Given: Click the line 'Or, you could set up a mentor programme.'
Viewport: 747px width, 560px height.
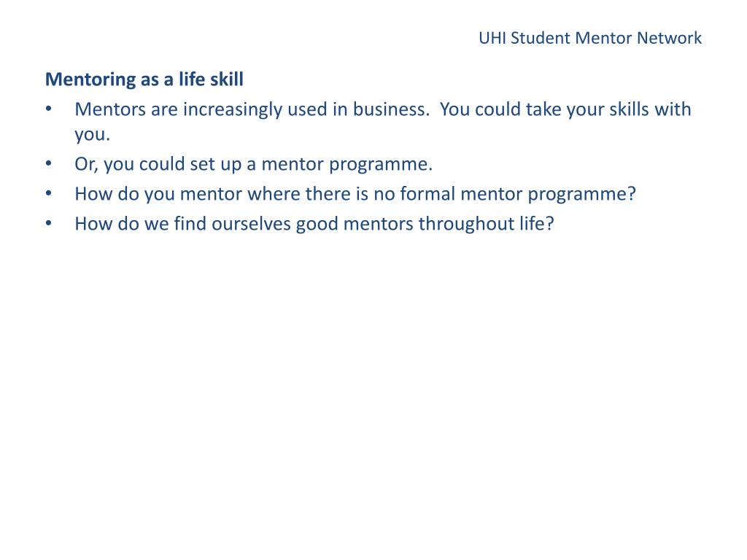Looking at the screenshot, I should pyautogui.click(x=253, y=165).
